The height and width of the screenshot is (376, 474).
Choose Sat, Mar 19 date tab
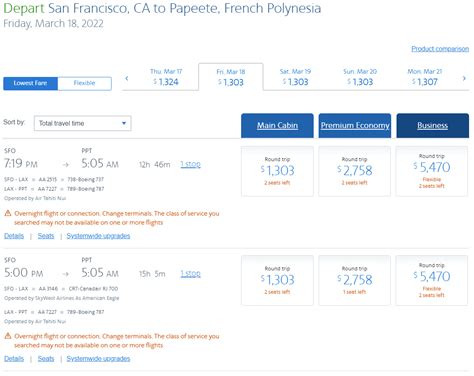click(295, 77)
